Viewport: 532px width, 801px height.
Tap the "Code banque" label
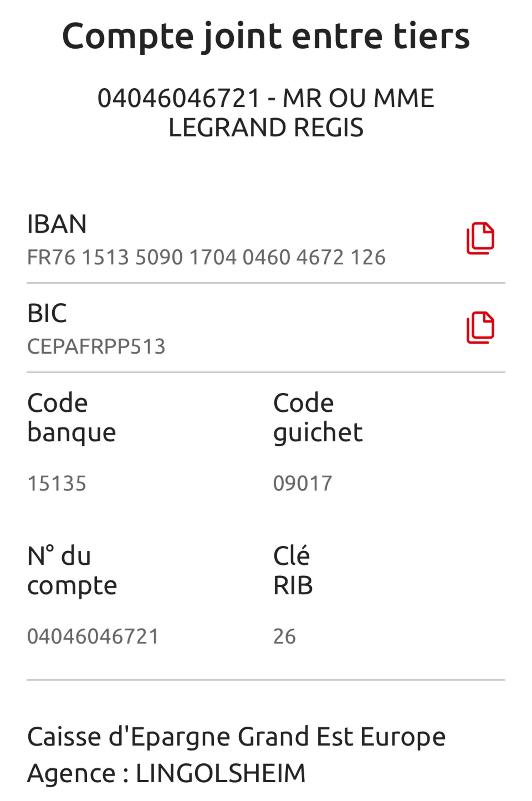(71, 418)
